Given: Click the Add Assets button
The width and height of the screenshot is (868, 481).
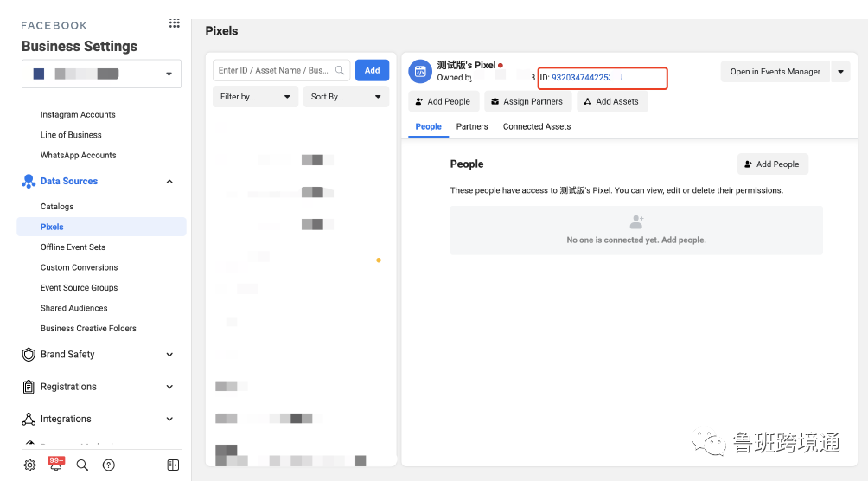Looking at the screenshot, I should tap(612, 101).
